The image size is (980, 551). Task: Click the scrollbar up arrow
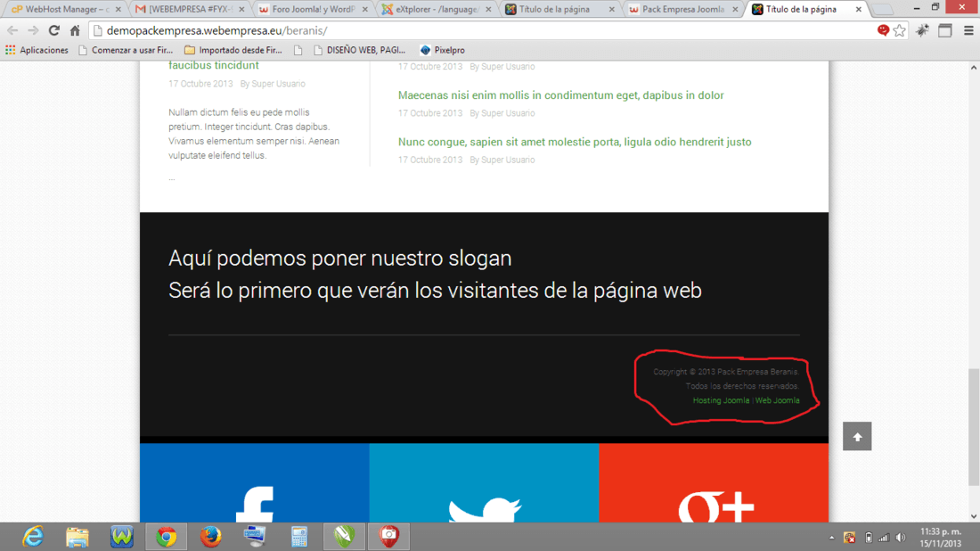[x=974, y=67]
